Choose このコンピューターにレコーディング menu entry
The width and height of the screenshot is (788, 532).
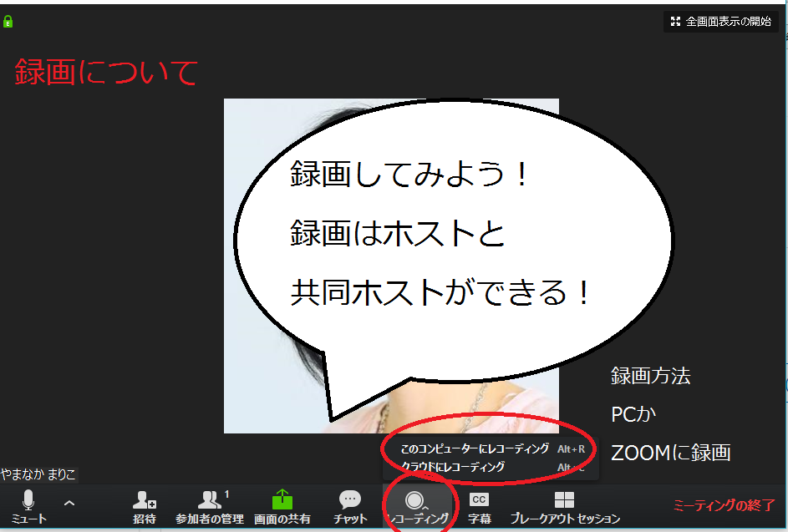coord(492,448)
